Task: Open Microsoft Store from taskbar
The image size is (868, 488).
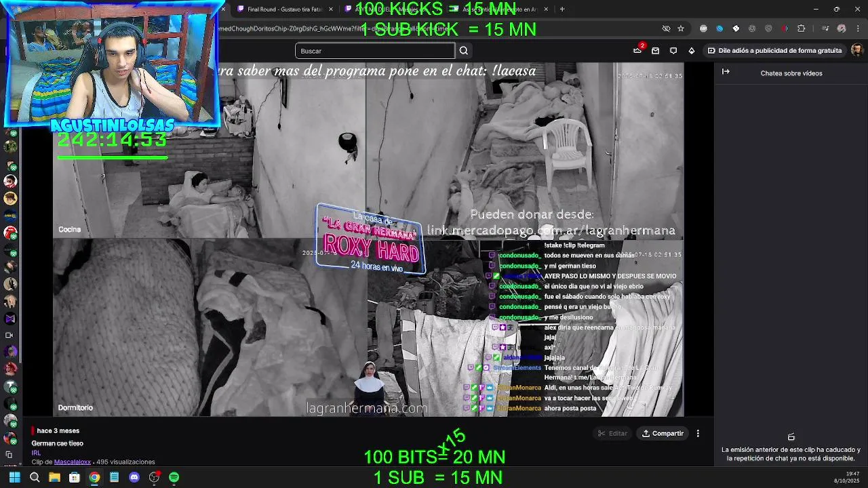Action: (x=75, y=477)
